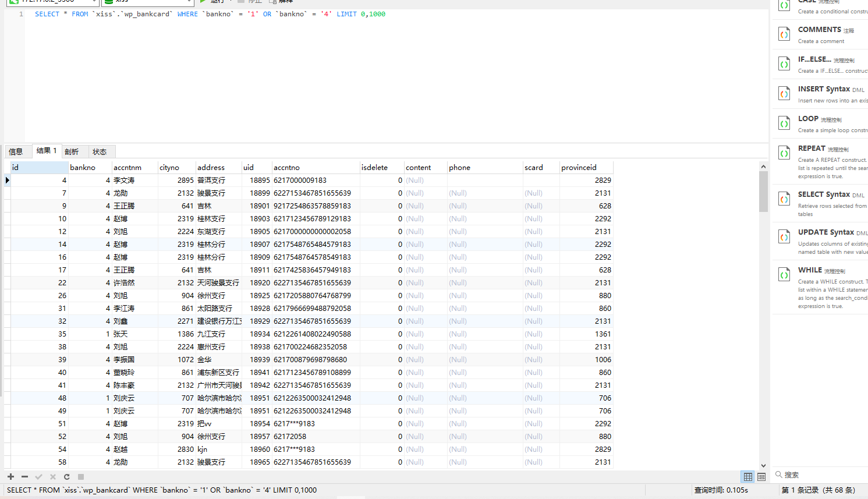The image size is (868, 499).
Task: Select the REPEAT snippet icon
Action: pyautogui.click(x=784, y=153)
